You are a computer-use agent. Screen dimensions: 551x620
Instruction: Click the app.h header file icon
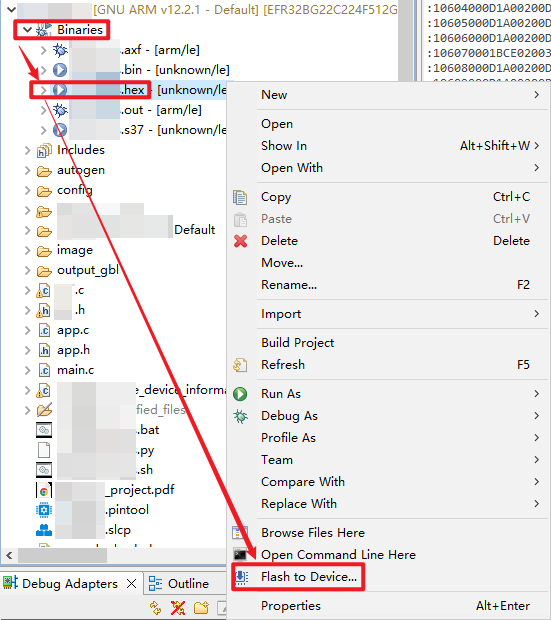pyautogui.click(x=44, y=350)
